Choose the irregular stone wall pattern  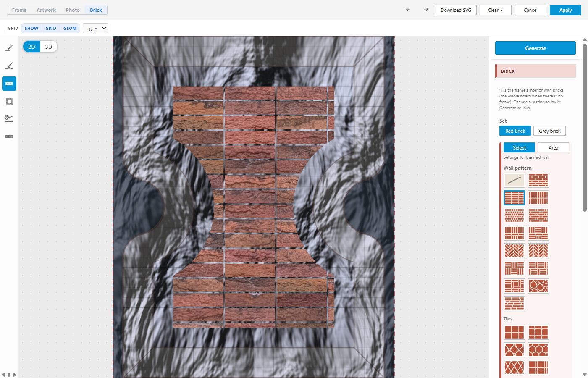538,286
